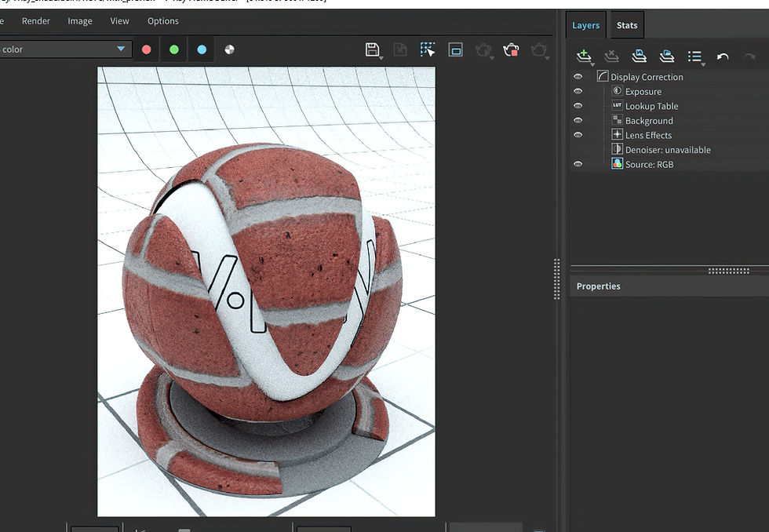
Task: Hide the Lens Effects layer
Action: (578, 134)
